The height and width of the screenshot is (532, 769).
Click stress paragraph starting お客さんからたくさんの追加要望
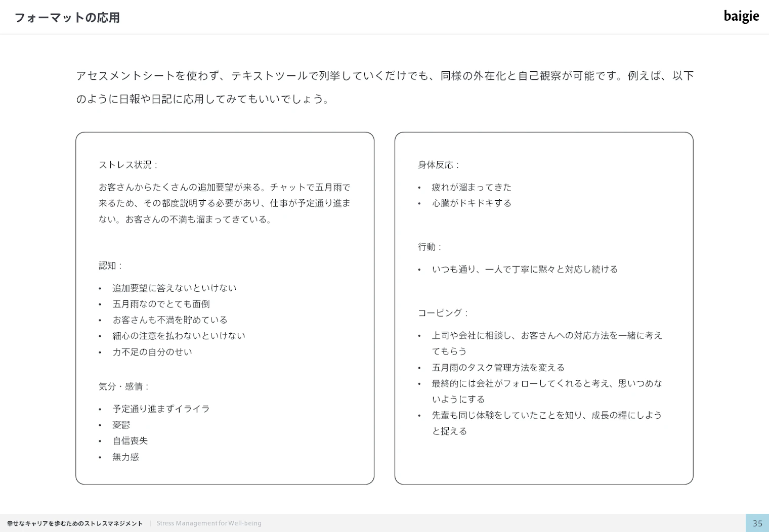coord(225,203)
